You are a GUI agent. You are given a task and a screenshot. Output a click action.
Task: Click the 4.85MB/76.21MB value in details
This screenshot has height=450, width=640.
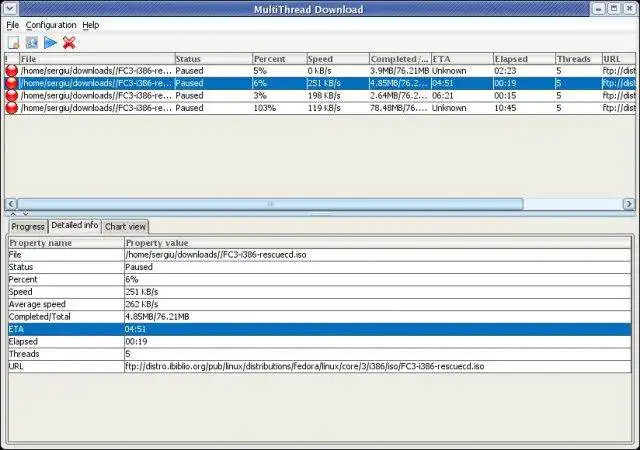tap(157, 317)
